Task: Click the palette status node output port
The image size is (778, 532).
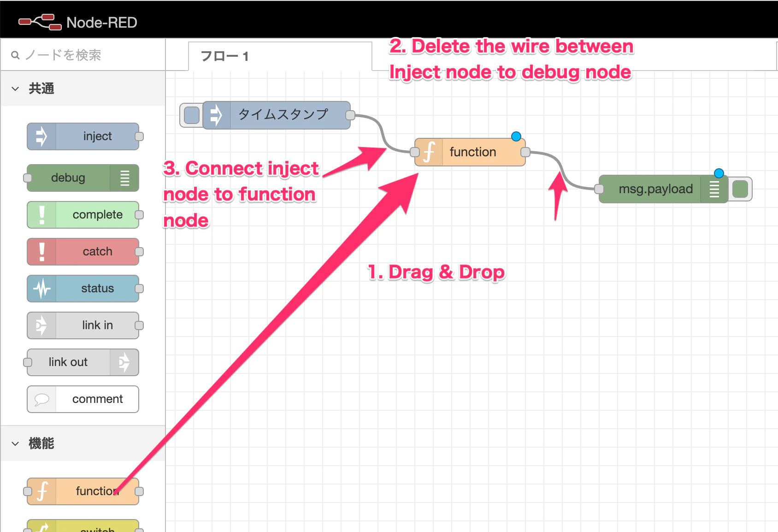Action: [x=139, y=289]
